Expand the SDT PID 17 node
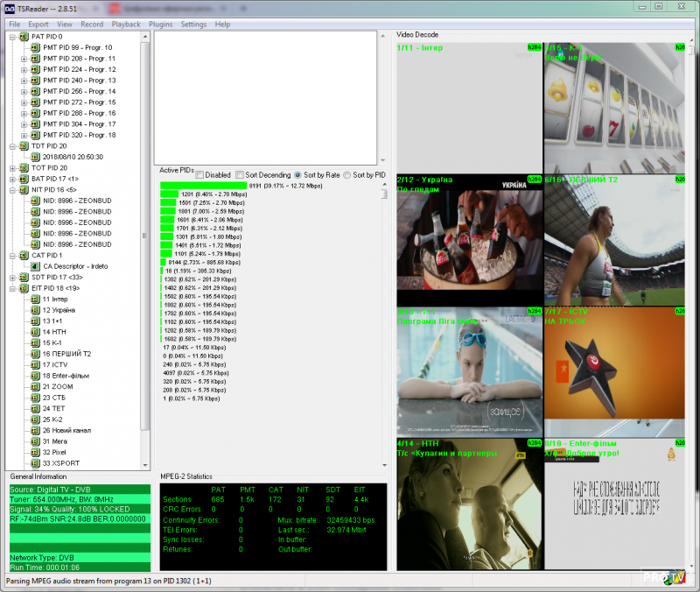 click(x=12, y=278)
